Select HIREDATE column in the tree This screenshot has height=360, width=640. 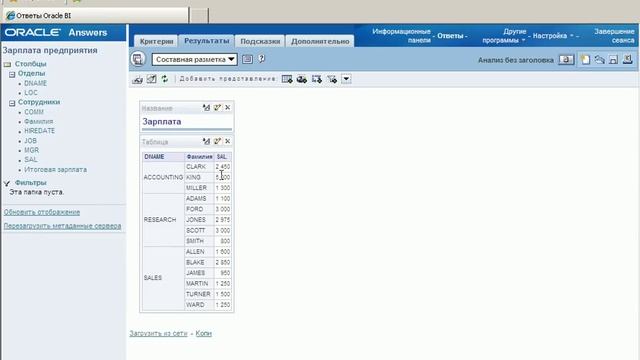[39, 131]
